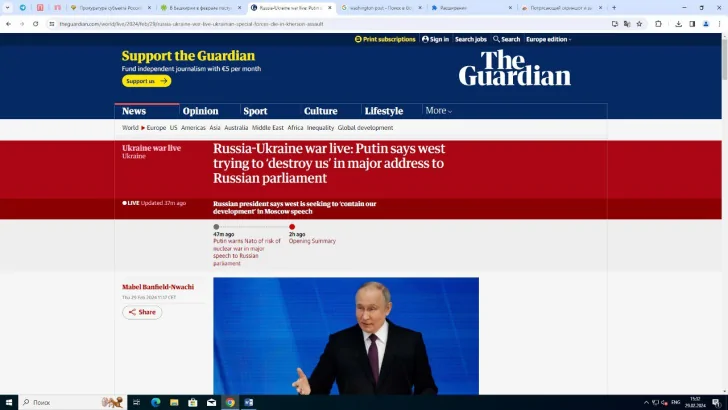
Task: Open the Windows Start menu
Action: click(x=9, y=402)
